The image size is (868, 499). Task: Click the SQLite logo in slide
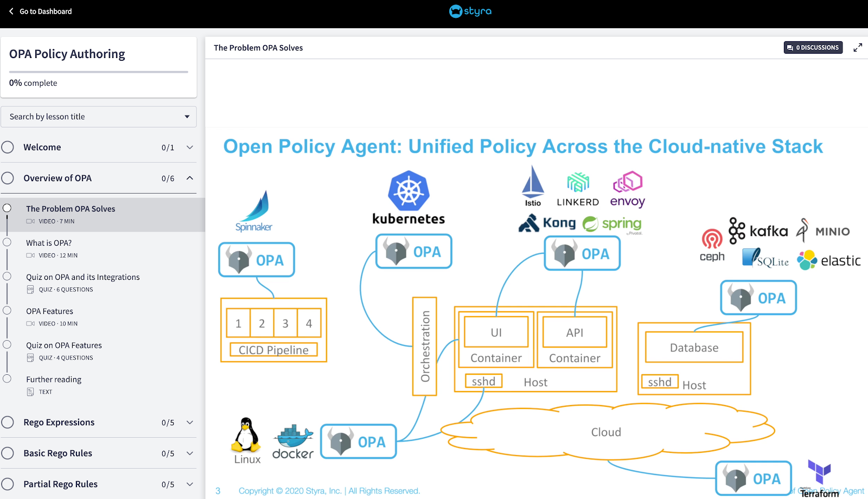(x=765, y=258)
